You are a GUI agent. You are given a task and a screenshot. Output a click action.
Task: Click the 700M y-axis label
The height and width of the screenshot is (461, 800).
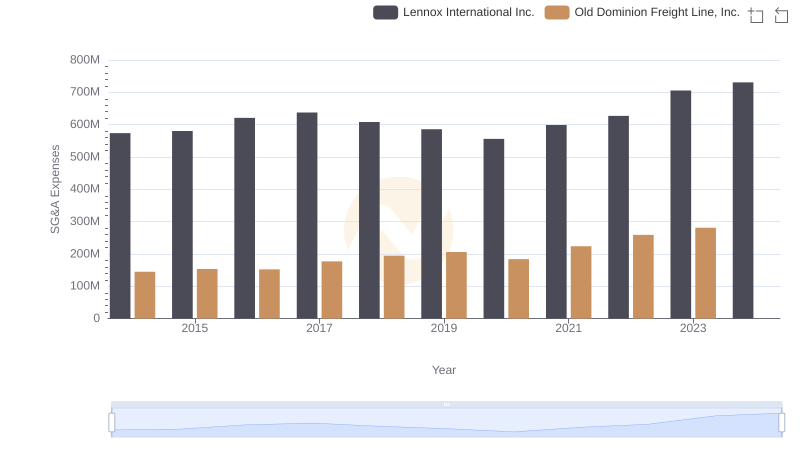85,92
